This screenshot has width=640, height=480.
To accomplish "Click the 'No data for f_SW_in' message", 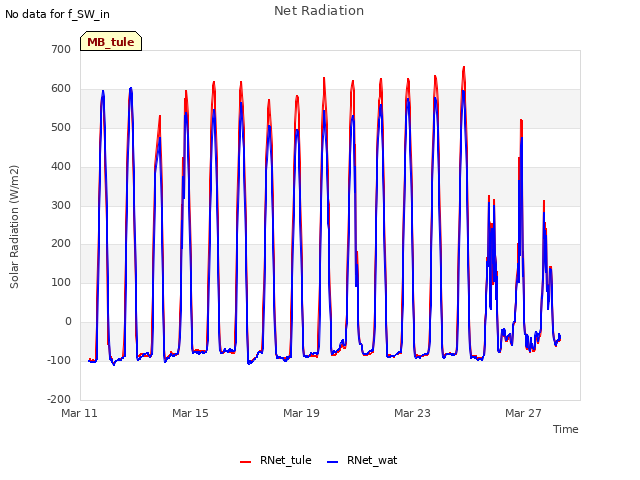I will point(57,14).
